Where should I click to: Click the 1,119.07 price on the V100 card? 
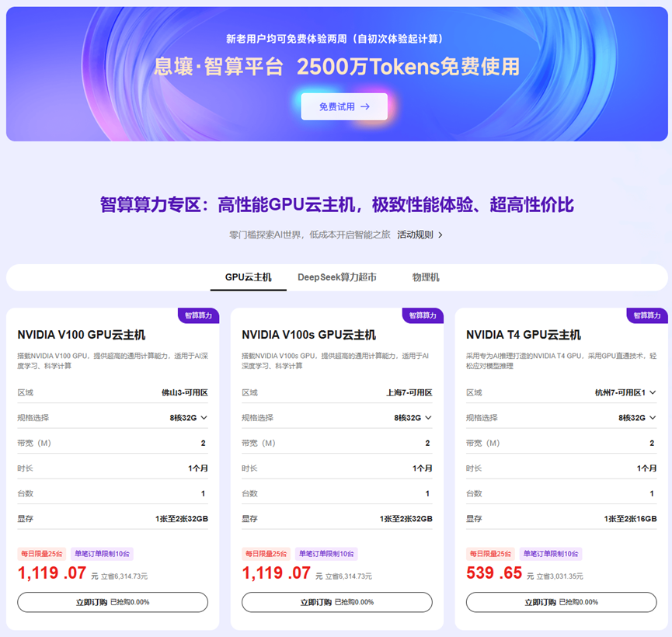(x=52, y=573)
